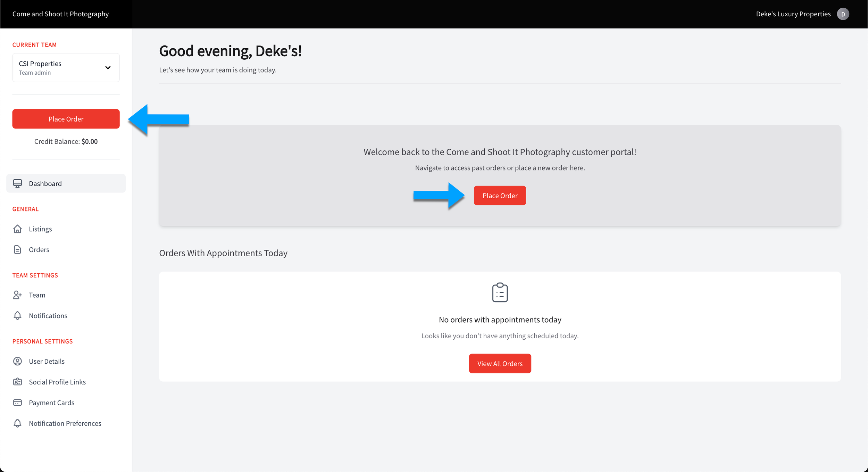Click the Listings house icon
The width and height of the screenshot is (868, 472).
coord(17,229)
